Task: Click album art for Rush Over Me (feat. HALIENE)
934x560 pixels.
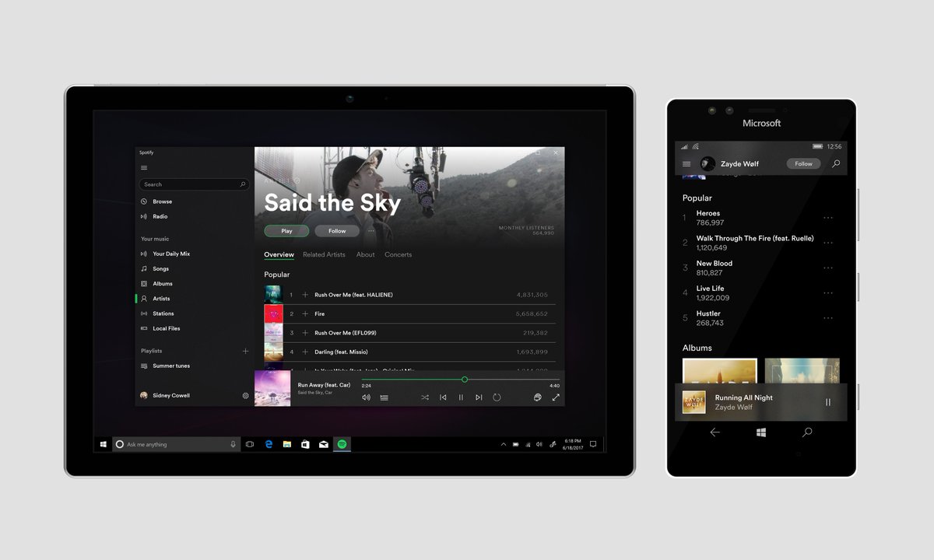Action: pyautogui.click(x=273, y=295)
